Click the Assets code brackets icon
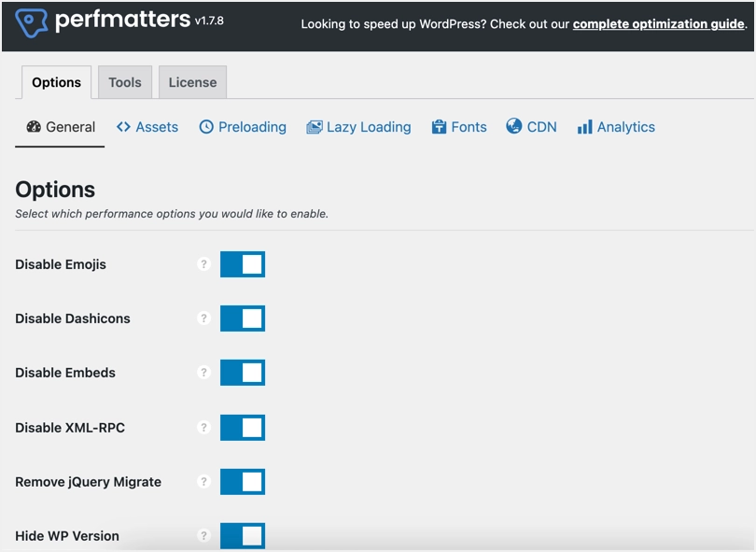 [x=123, y=126]
